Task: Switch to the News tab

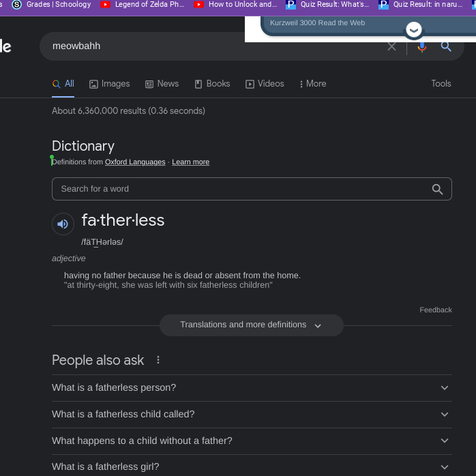Action: coord(162,84)
